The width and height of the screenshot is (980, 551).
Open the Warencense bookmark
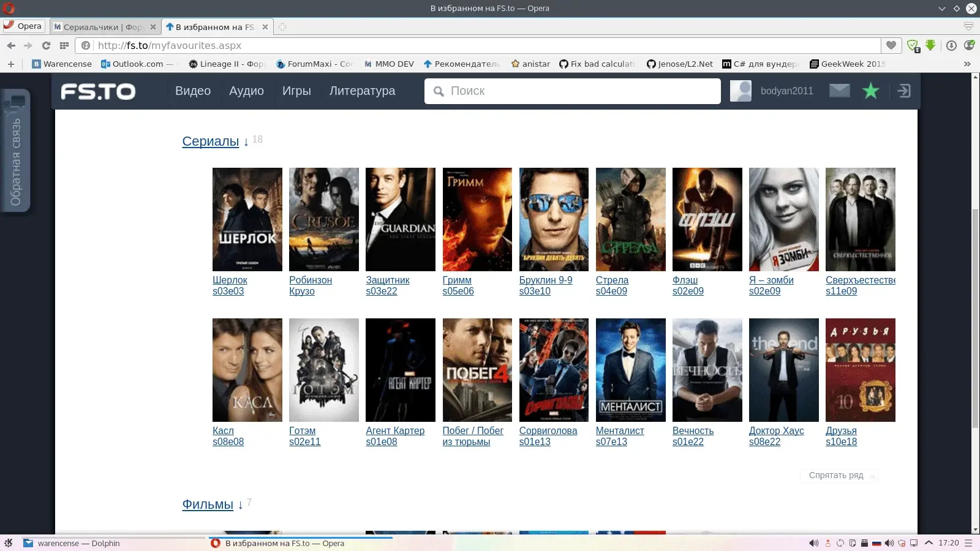tap(62, 64)
